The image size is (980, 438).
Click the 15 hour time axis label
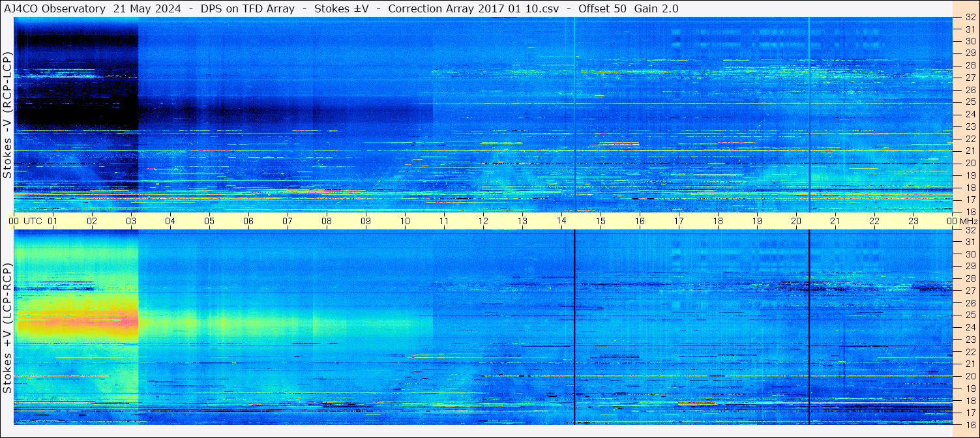(601, 221)
